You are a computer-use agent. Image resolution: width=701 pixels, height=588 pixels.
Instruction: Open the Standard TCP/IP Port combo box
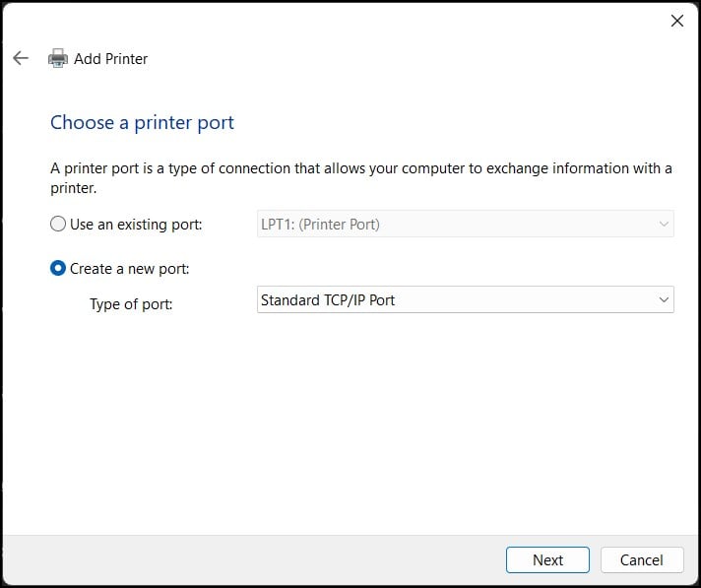pyautogui.click(x=466, y=299)
